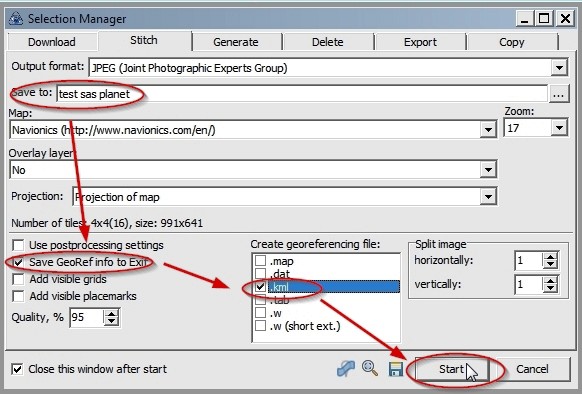This screenshot has height=394, width=582.
Task: Check the .w (short ext.) option
Action: pos(261,326)
